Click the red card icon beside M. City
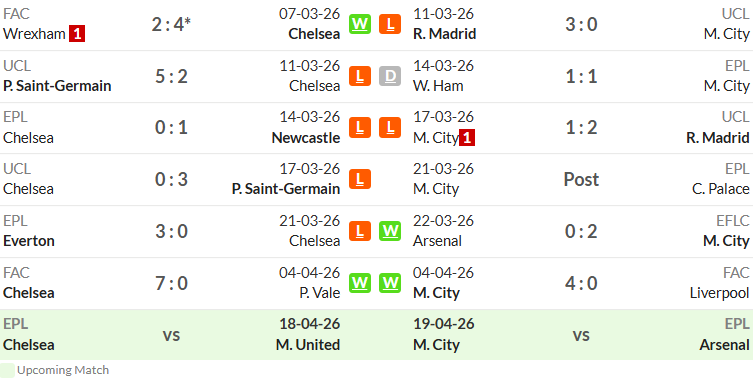The width and height of the screenshot is (753, 385). pos(467,138)
